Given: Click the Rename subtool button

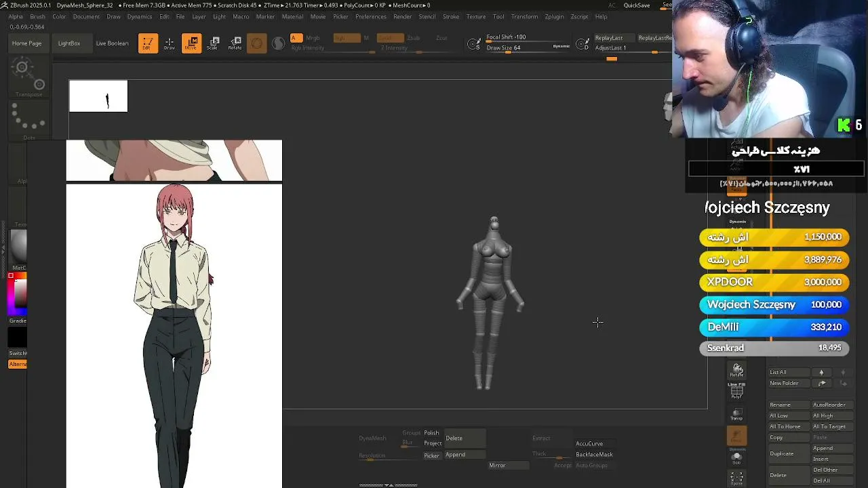Looking at the screenshot, I should point(789,405).
